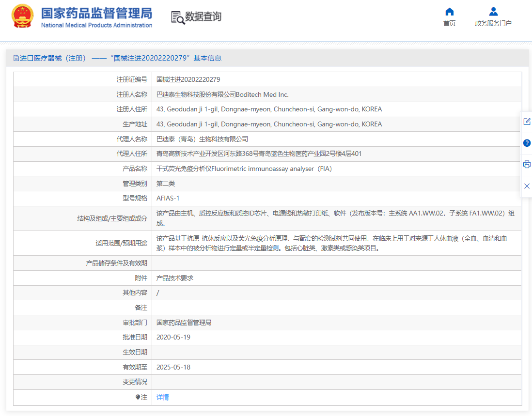Click the 生产地址 label
The width and height of the screenshot is (532, 416).
pyautogui.click(x=135, y=124)
